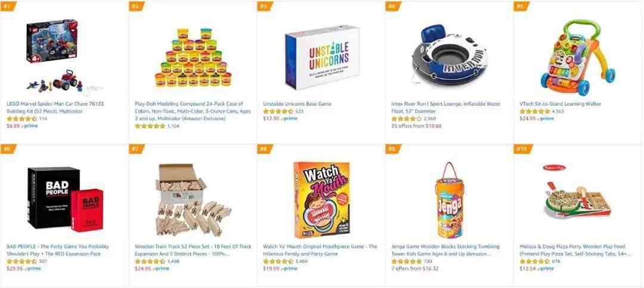Open the 1,498 reviews for the train track

(x=174, y=261)
